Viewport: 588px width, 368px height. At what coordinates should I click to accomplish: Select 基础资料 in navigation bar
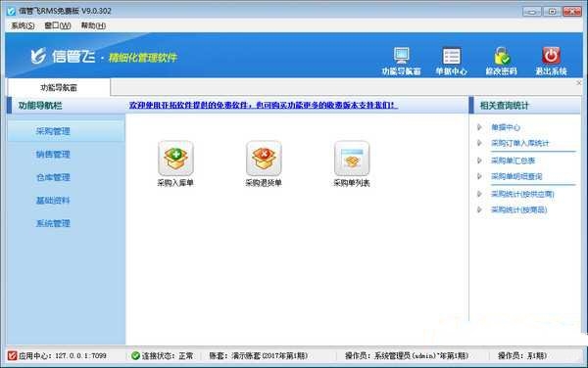click(53, 201)
